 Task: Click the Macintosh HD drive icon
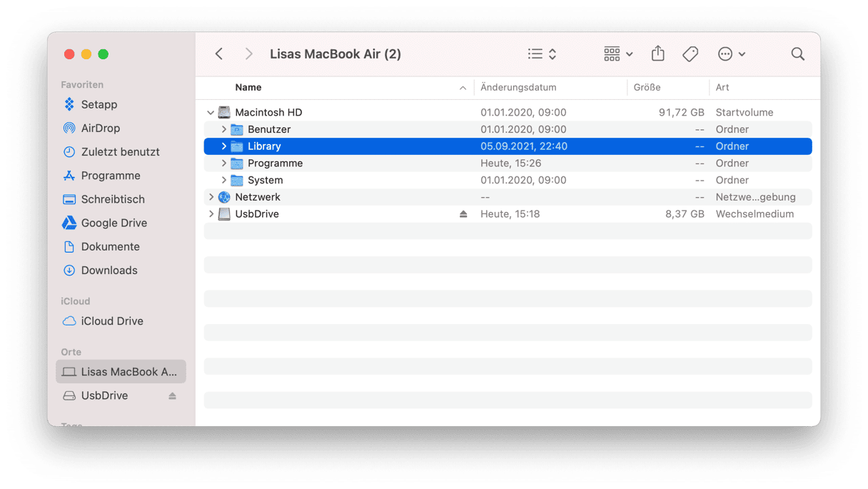[224, 112]
